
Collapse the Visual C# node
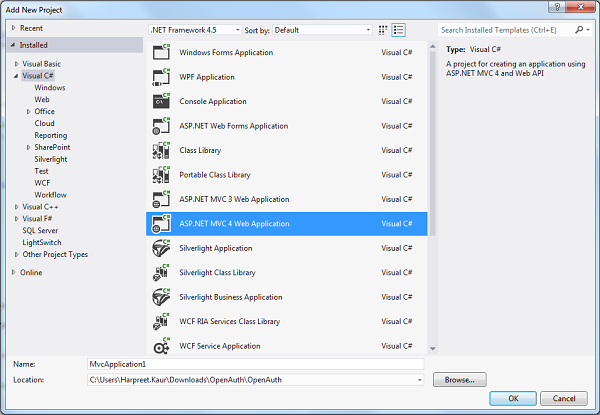click(16, 76)
